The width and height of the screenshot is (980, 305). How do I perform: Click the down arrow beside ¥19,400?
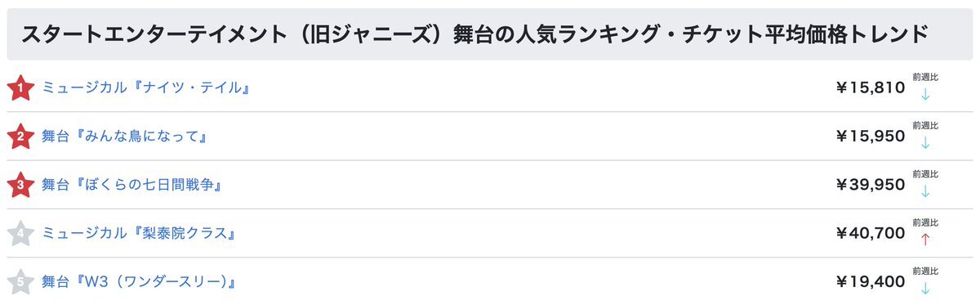[x=925, y=288]
